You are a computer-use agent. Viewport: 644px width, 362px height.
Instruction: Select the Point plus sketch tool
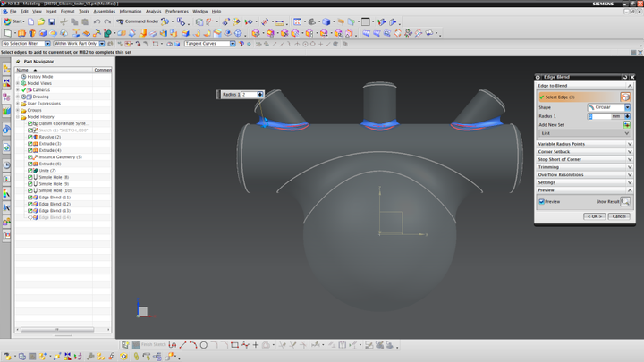tap(256, 345)
